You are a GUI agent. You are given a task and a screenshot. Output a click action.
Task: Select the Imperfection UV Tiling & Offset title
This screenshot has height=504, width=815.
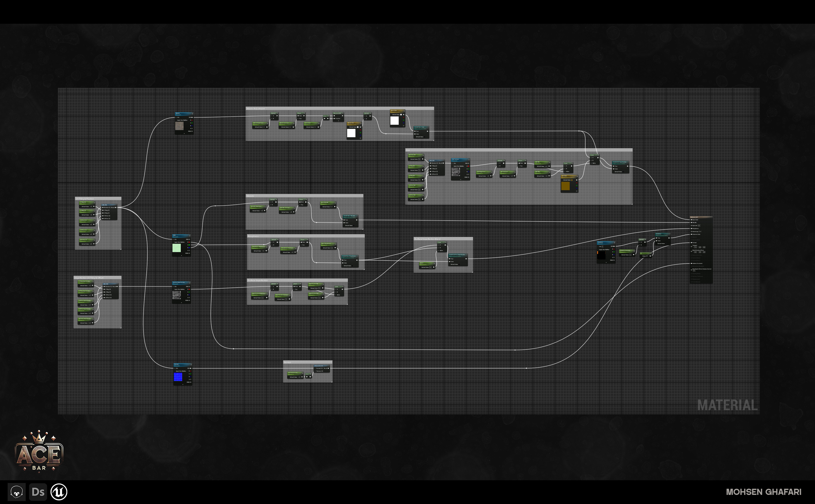pos(89,278)
